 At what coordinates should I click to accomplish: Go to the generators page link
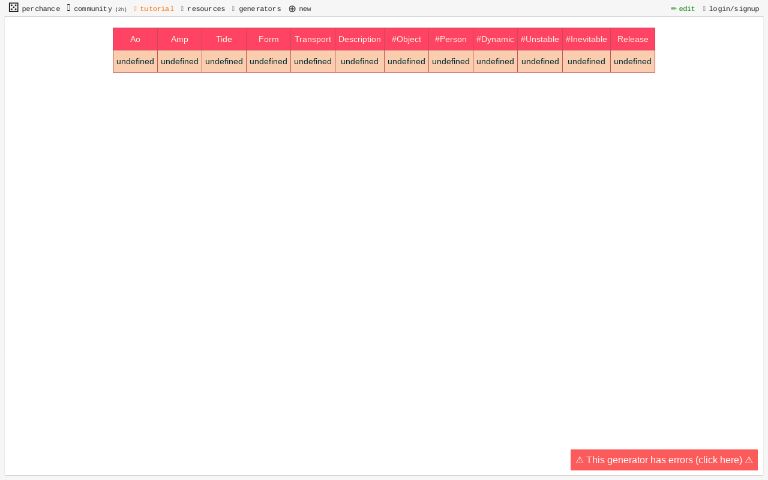click(259, 9)
